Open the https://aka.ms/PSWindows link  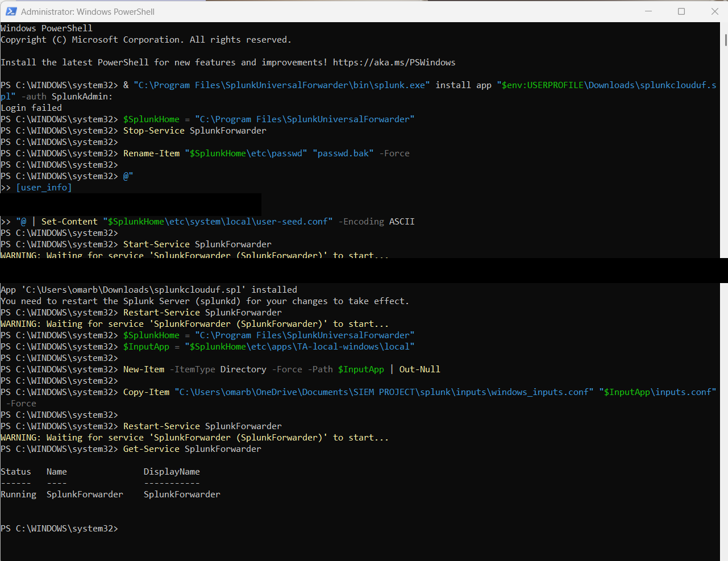click(394, 63)
